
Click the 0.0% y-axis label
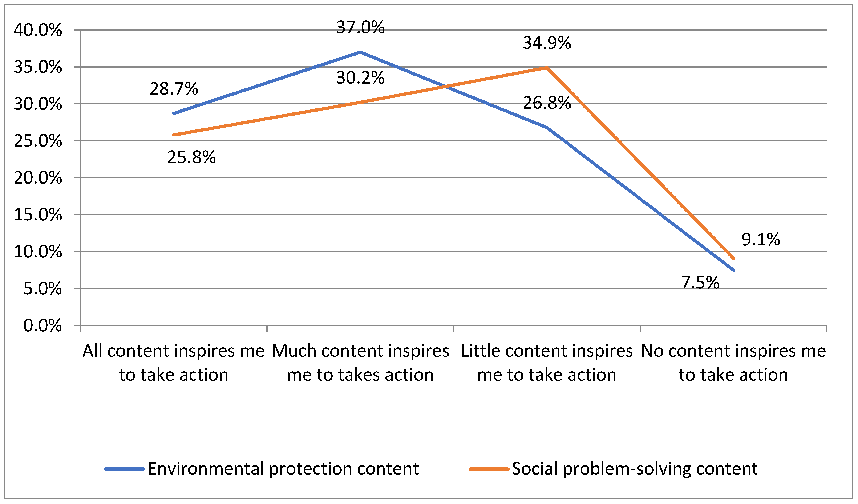coord(43,326)
